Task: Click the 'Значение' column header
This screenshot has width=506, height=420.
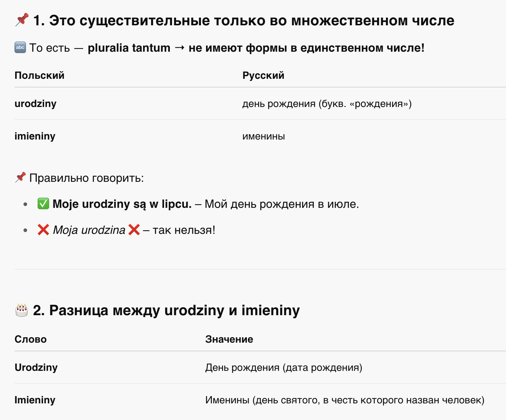Action: [x=229, y=339]
